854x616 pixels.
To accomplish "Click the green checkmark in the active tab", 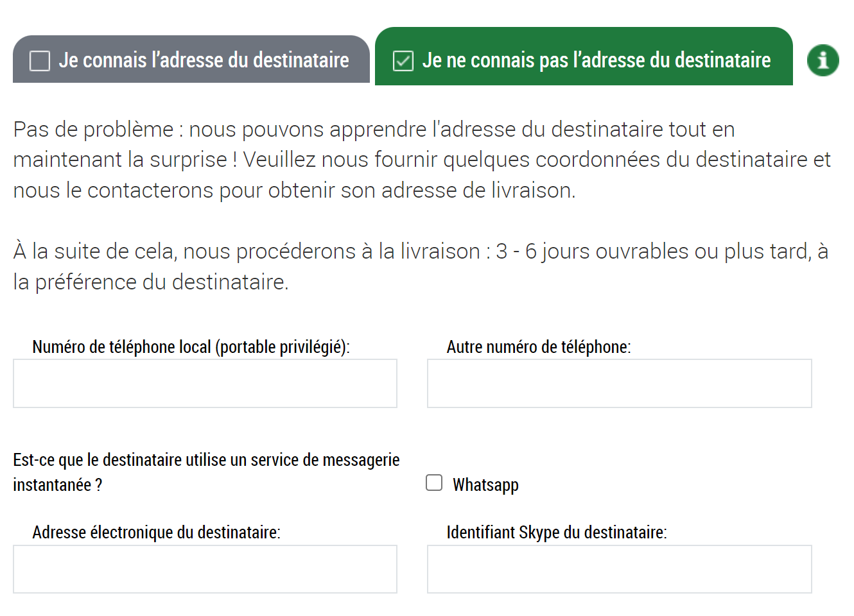I will [x=403, y=60].
